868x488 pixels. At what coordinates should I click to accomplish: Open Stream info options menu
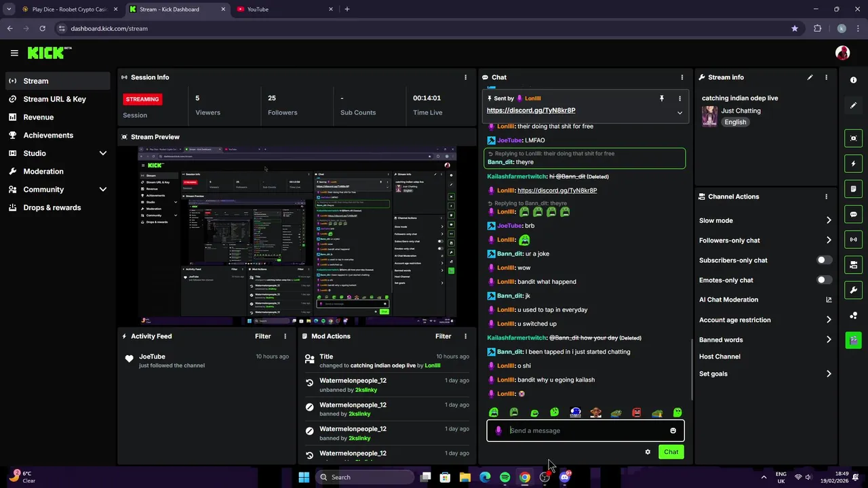click(x=826, y=77)
